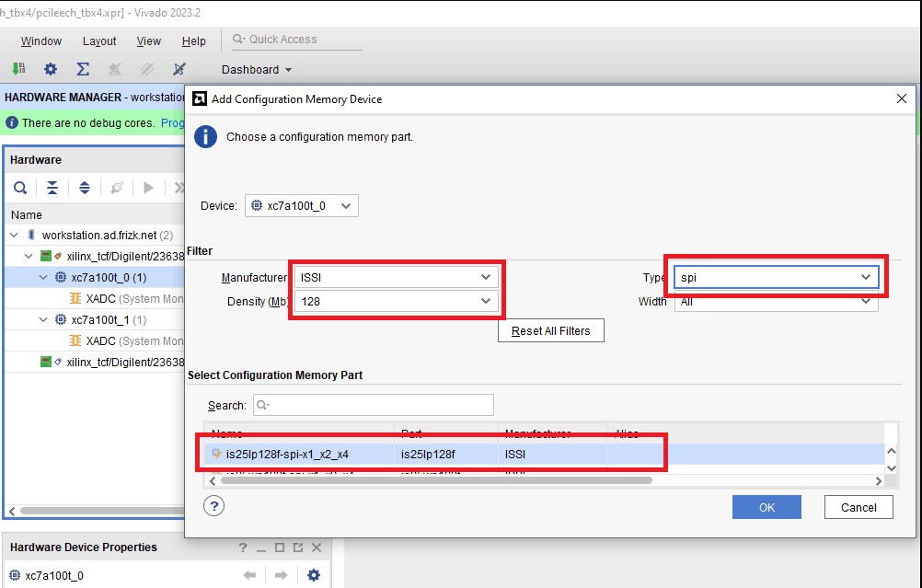This screenshot has width=922, height=588.
Task: Click the program device green arrow icon
Action: [18, 69]
